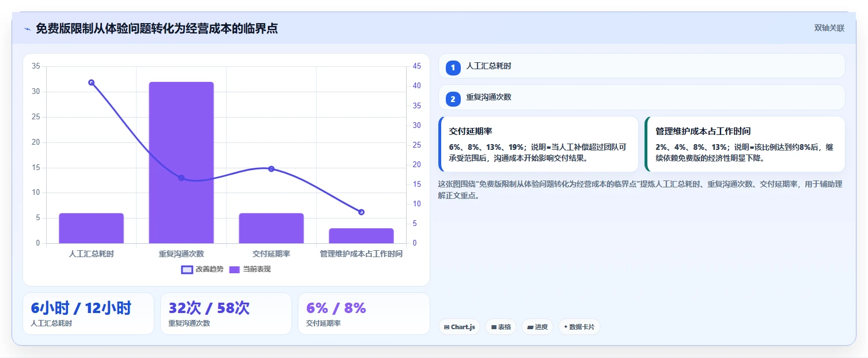The image size is (868, 358).
Task: Click the left axis value 35
Action: 36,66
